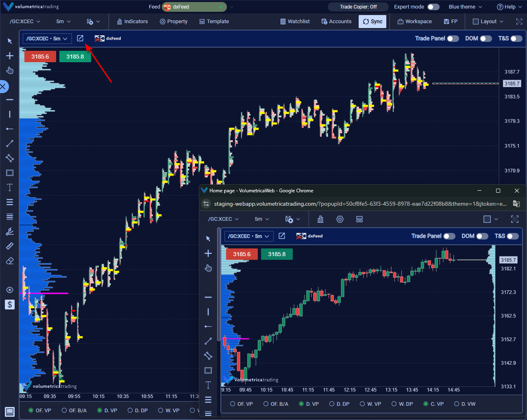Image resolution: width=527 pixels, height=420 pixels.
Task: Select OF. VP radio in main window
Action: [x=31, y=410]
